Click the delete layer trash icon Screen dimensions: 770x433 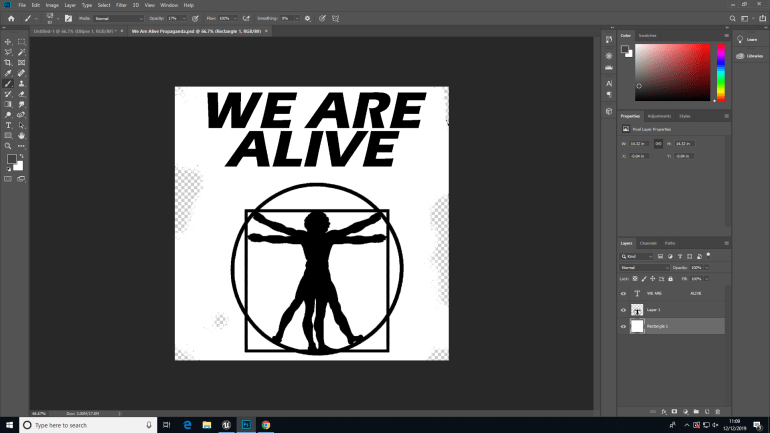[717, 410]
